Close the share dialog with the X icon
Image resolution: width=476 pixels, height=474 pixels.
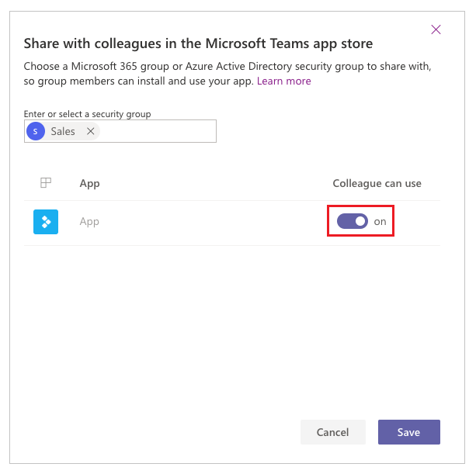click(436, 29)
